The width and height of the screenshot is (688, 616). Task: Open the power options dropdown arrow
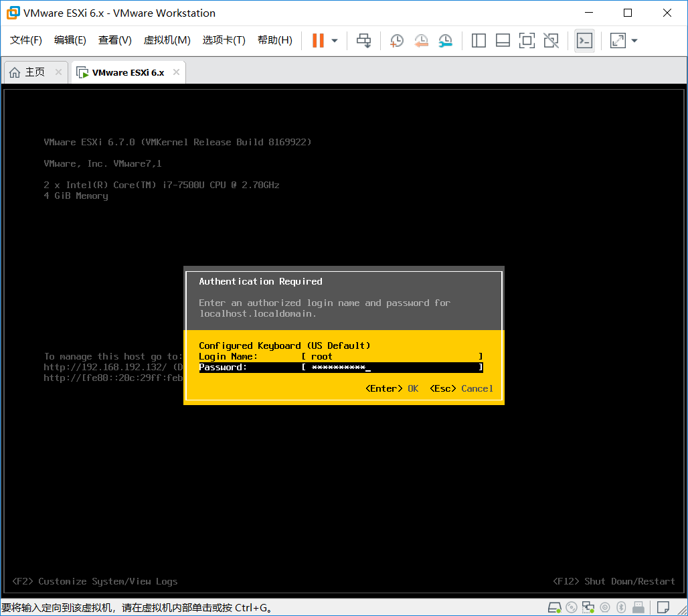(x=335, y=41)
